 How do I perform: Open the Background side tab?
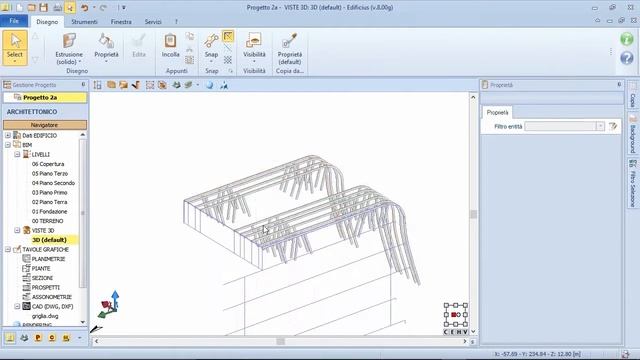coord(633,134)
